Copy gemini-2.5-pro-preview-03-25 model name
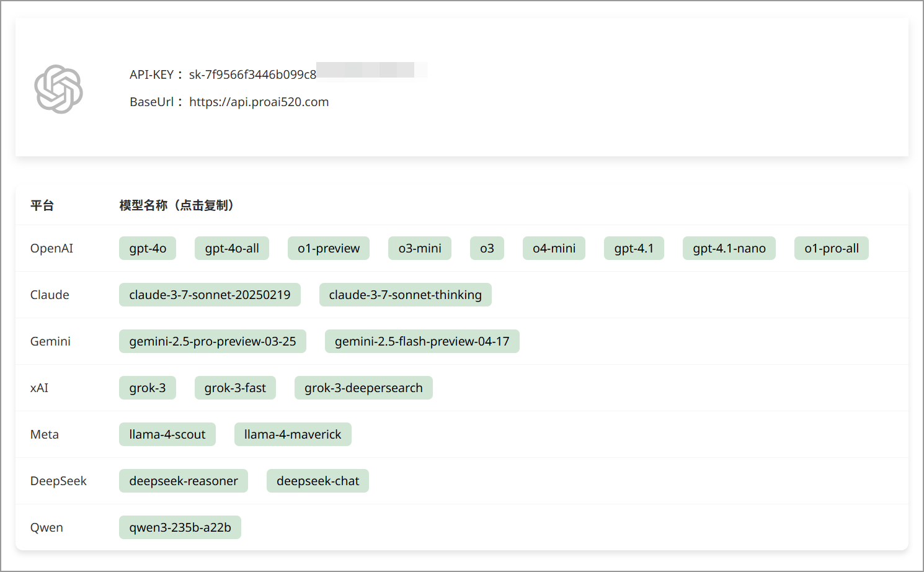924x572 pixels. tap(213, 341)
